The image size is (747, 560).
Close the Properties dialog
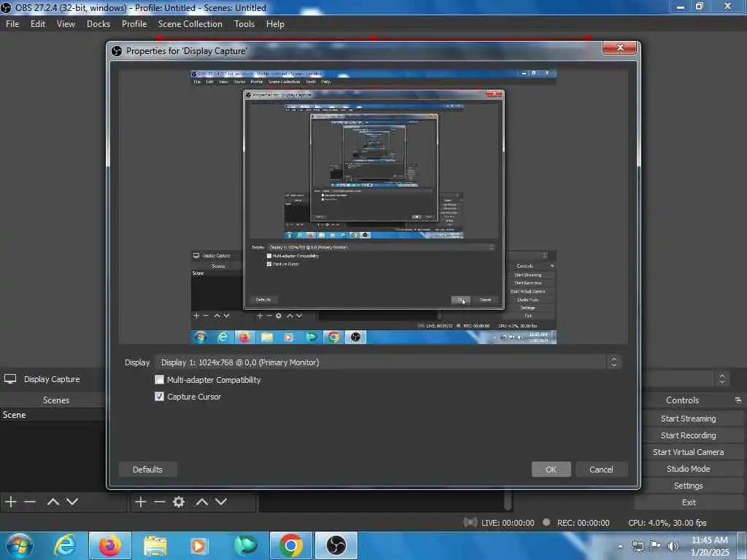click(x=619, y=47)
